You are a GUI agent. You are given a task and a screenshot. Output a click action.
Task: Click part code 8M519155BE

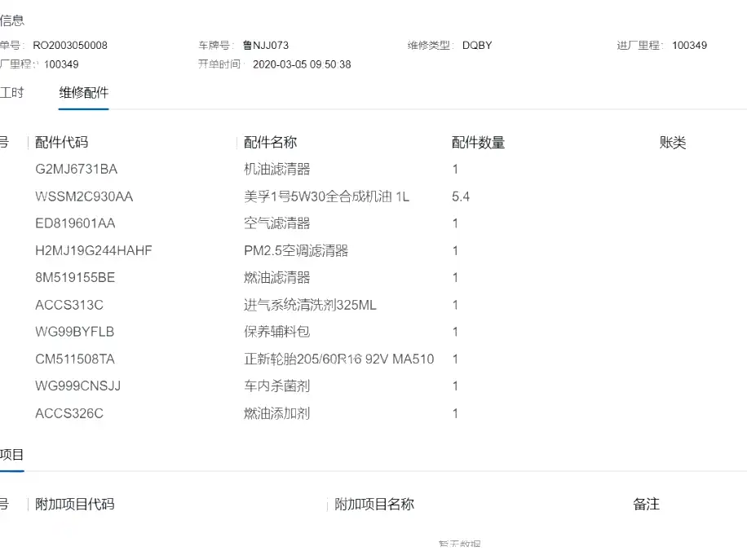(75, 278)
